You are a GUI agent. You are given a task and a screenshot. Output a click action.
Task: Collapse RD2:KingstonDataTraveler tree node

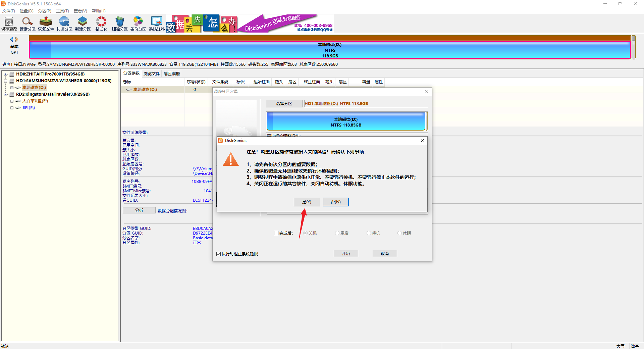click(5, 94)
